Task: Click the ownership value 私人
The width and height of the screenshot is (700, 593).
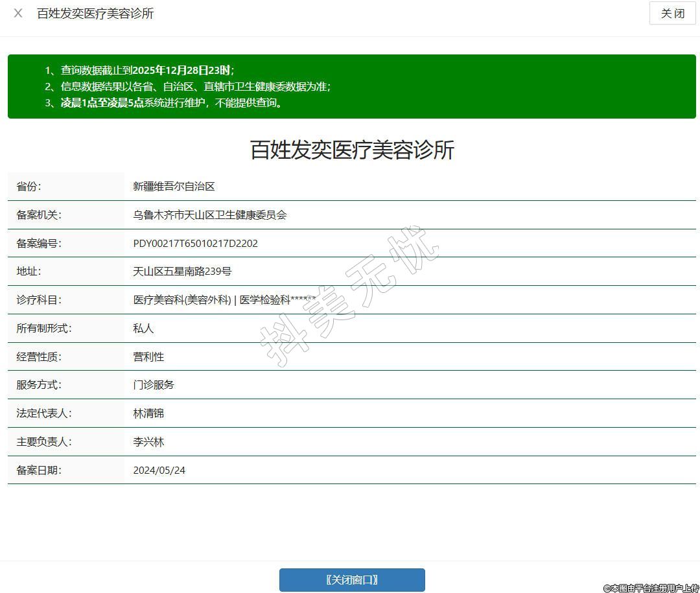Action: tap(143, 329)
